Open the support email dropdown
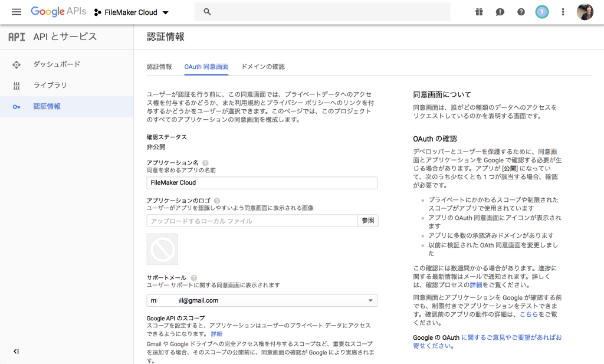The width and height of the screenshot is (604, 364). (x=262, y=300)
